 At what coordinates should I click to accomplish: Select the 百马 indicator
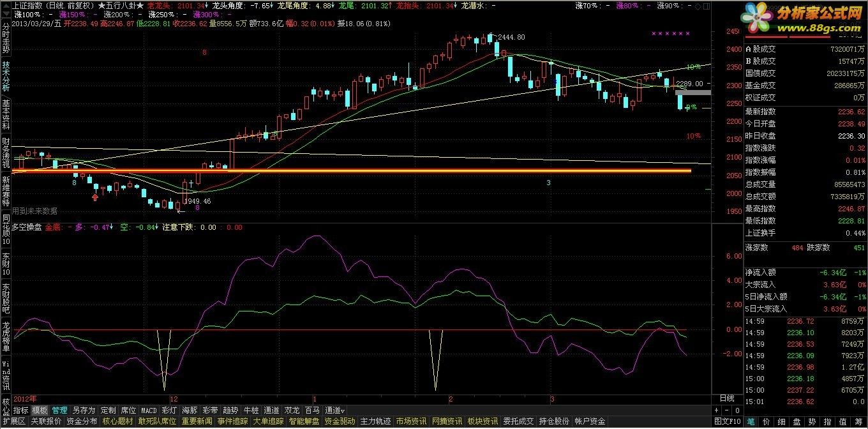point(312,410)
